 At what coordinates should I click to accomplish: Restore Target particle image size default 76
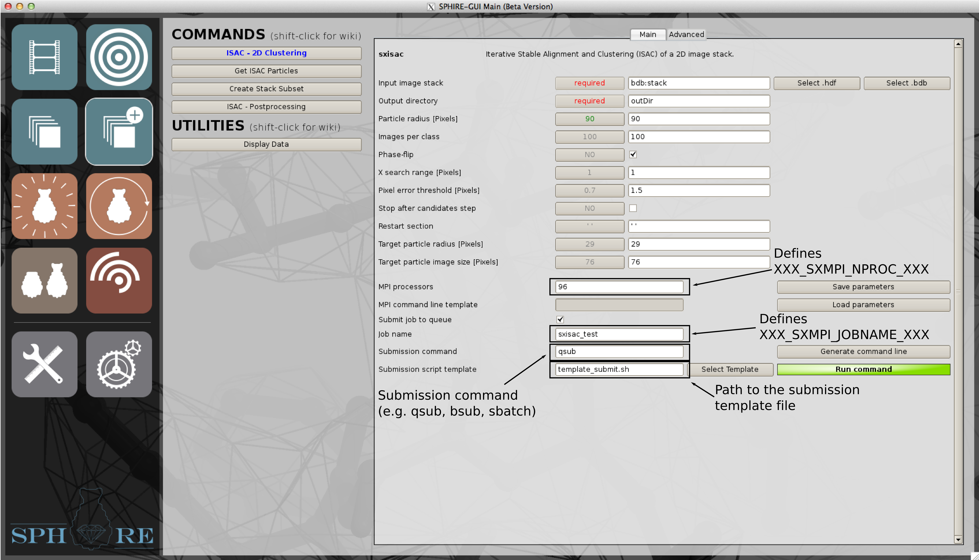click(x=590, y=262)
